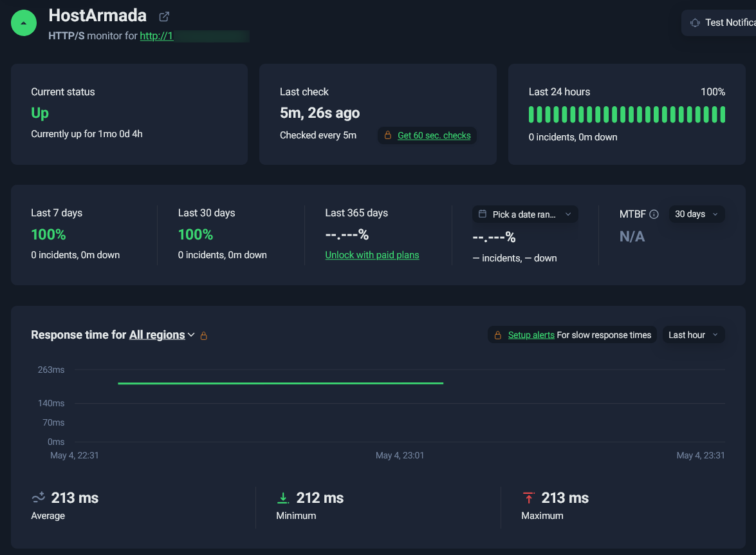This screenshot has height=555, width=756.
Task: Click the 213 ms Maximum value
Action: tap(565, 498)
